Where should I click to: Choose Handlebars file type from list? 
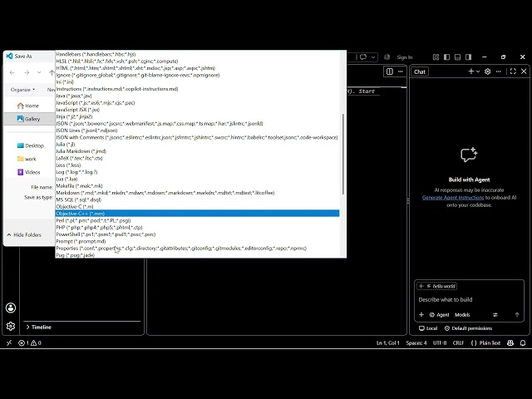point(198,54)
